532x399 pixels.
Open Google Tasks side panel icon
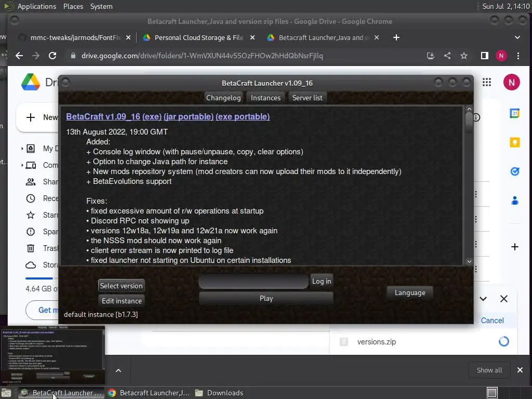tap(515, 171)
